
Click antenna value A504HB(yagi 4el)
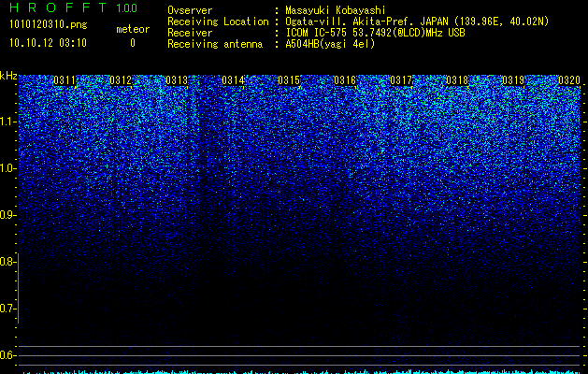coord(330,44)
